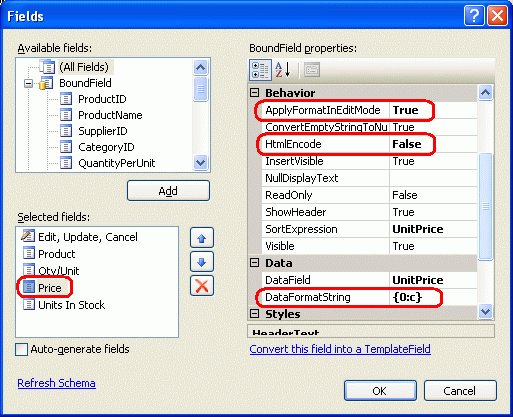Click the Add button
The height and width of the screenshot is (417, 513).
(168, 191)
